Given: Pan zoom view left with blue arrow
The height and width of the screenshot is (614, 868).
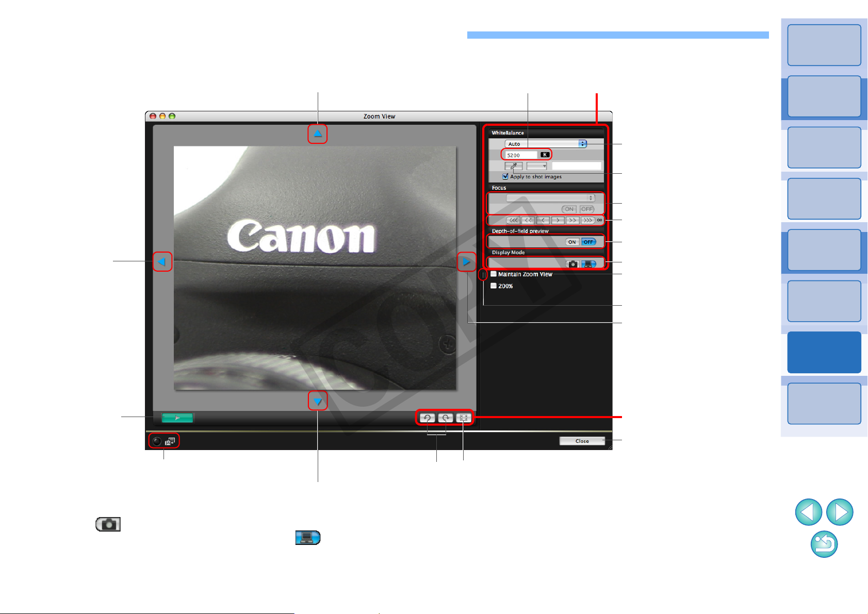Looking at the screenshot, I should pyautogui.click(x=162, y=262).
